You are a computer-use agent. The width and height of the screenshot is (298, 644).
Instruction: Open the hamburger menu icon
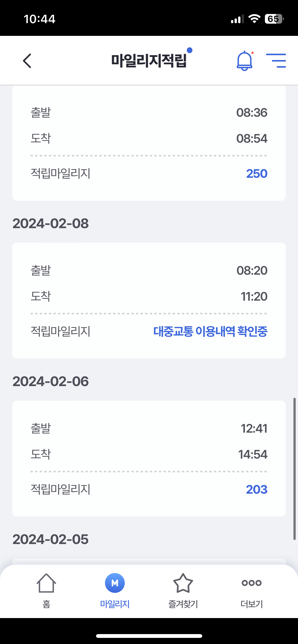[x=276, y=61]
